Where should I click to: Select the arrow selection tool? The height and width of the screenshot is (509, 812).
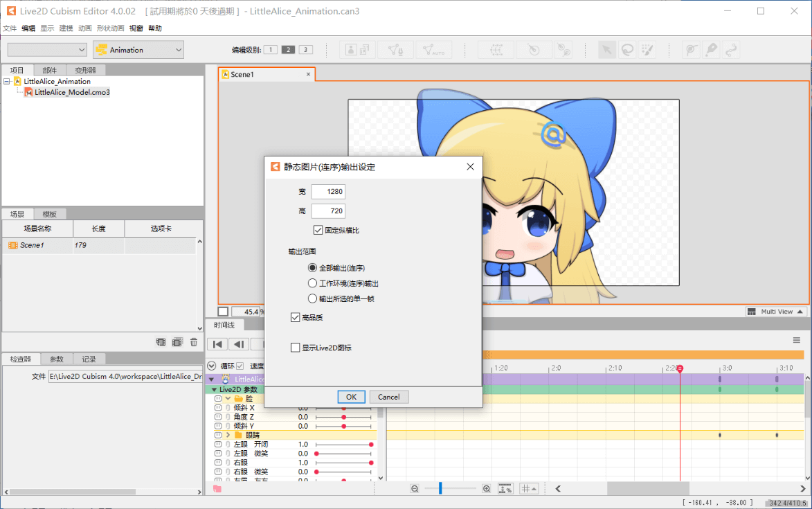(606, 50)
